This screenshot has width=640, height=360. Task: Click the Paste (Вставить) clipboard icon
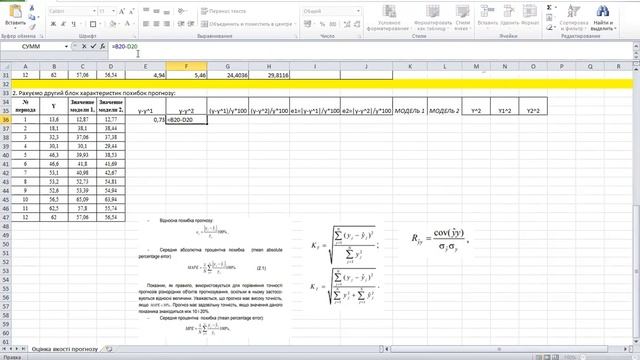(x=15, y=11)
